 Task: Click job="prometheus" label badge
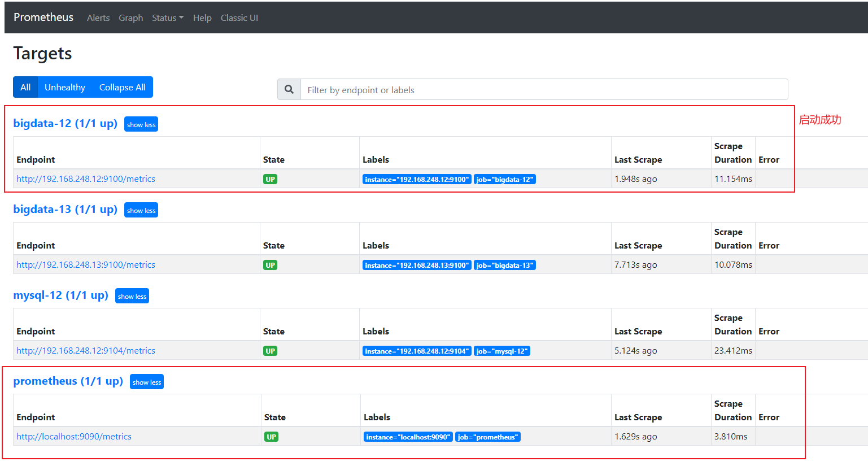(x=488, y=437)
